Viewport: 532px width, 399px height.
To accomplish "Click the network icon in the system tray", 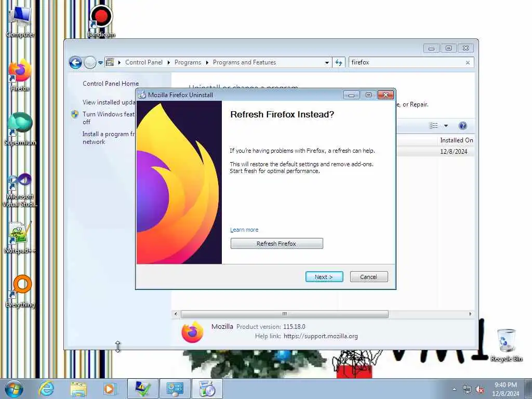I will pos(467,390).
